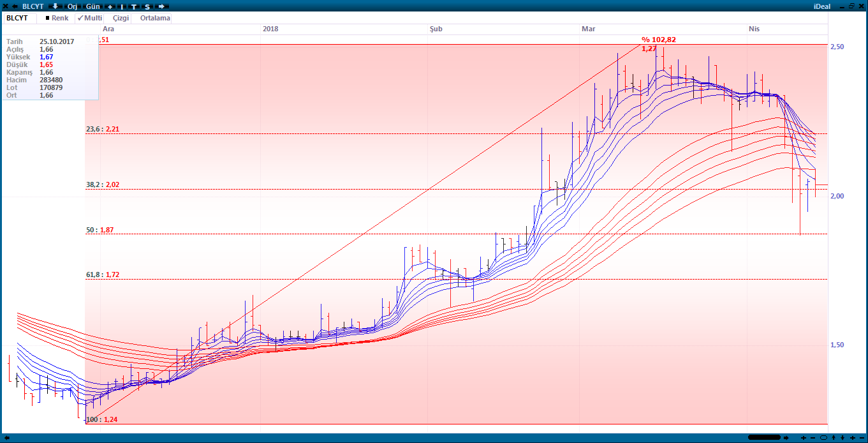Click the down arrow button in title bar
The width and height of the screenshot is (868, 443).
pos(55,6)
